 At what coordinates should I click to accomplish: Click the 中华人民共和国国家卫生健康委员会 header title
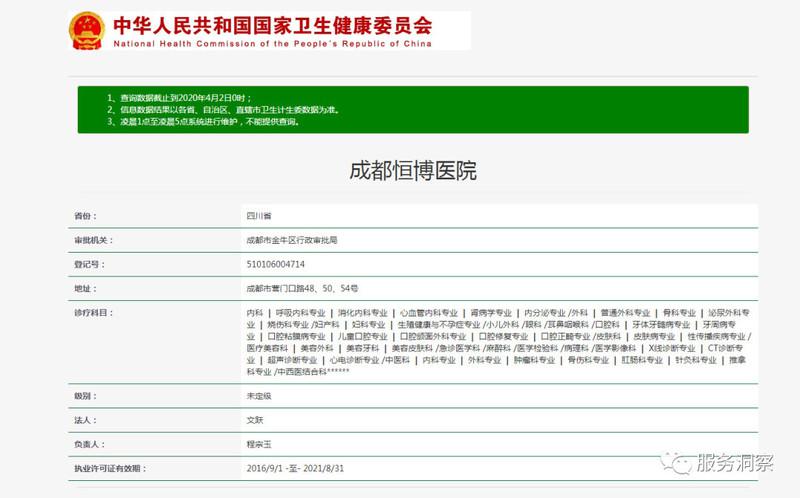(272, 25)
